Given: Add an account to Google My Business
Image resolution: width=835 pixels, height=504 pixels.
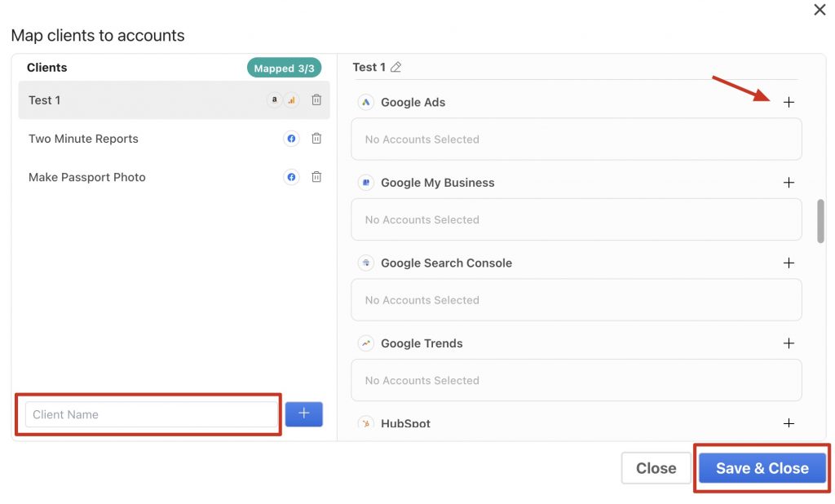Looking at the screenshot, I should tap(789, 183).
